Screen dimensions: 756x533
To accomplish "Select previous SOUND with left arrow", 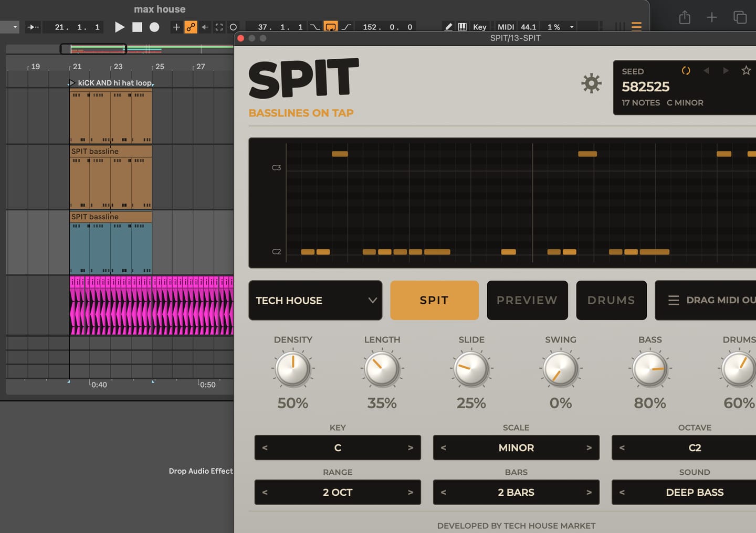I will click(x=622, y=492).
